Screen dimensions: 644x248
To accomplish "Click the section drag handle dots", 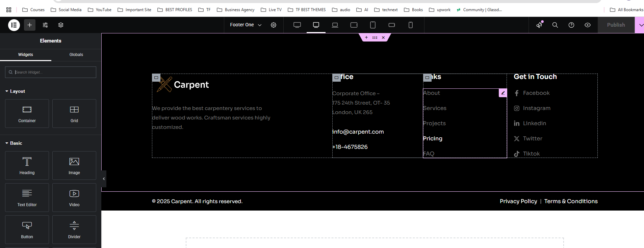I will coord(375,37).
